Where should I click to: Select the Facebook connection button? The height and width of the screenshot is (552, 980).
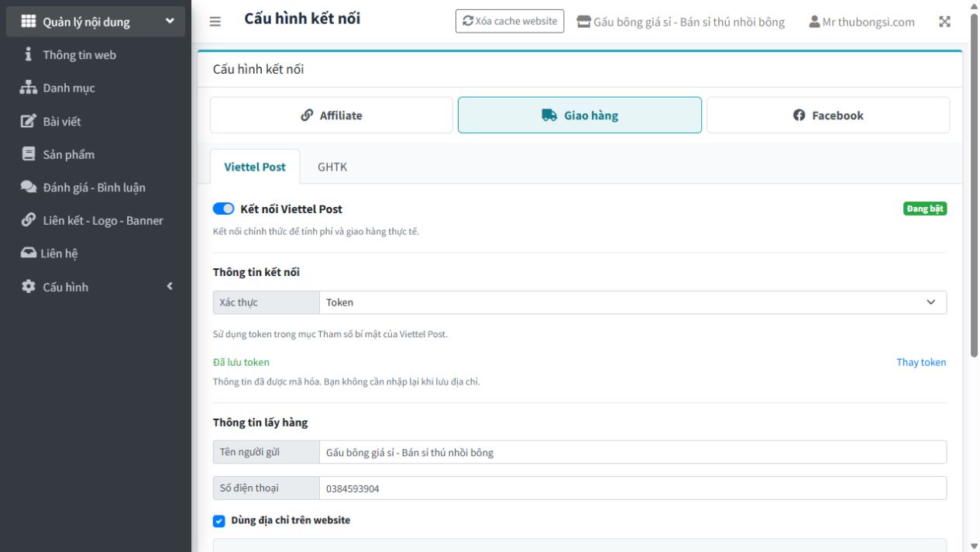[x=828, y=116]
